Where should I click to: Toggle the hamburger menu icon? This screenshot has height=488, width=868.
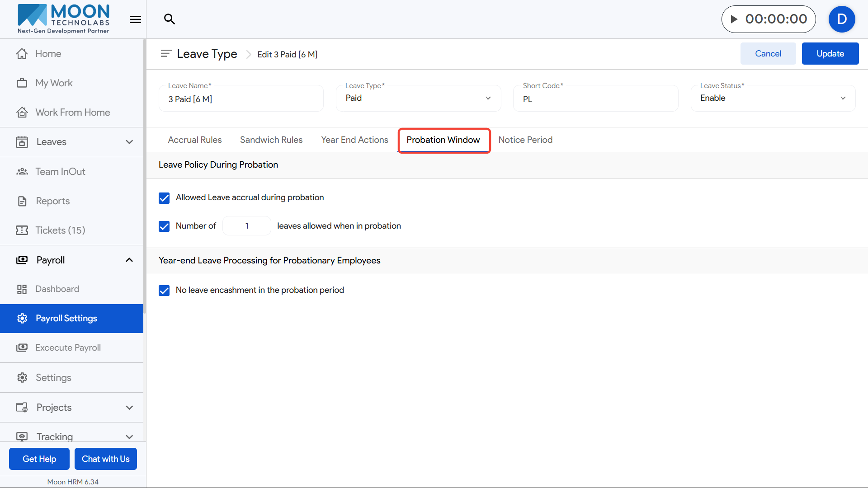(x=135, y=19)
